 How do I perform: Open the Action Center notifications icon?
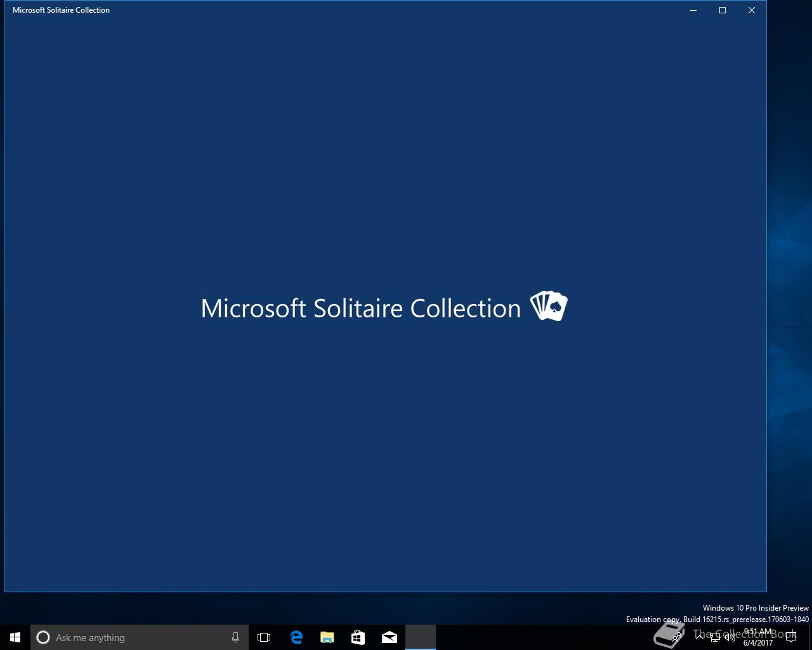coord(791,637)
